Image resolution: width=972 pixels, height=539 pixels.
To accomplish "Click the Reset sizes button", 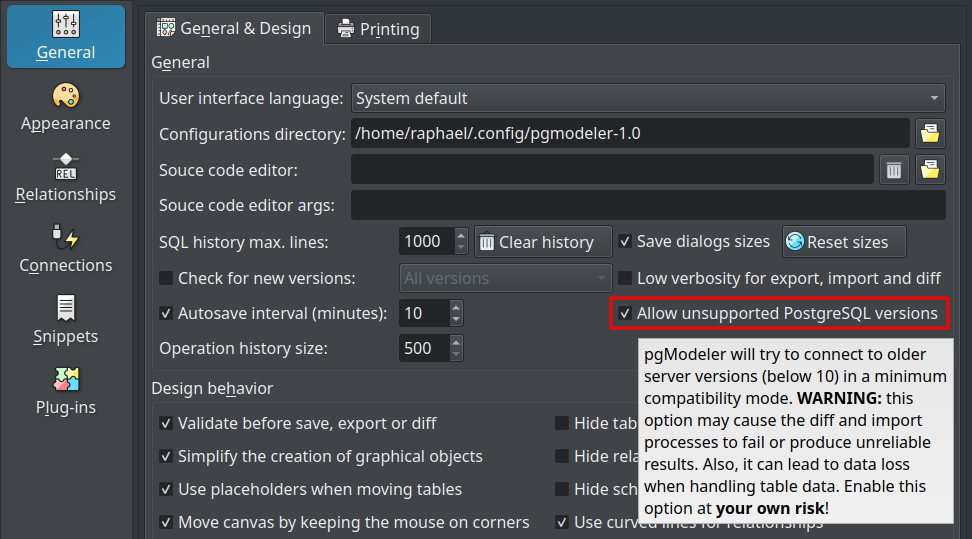I will click(x=844, y=242).
